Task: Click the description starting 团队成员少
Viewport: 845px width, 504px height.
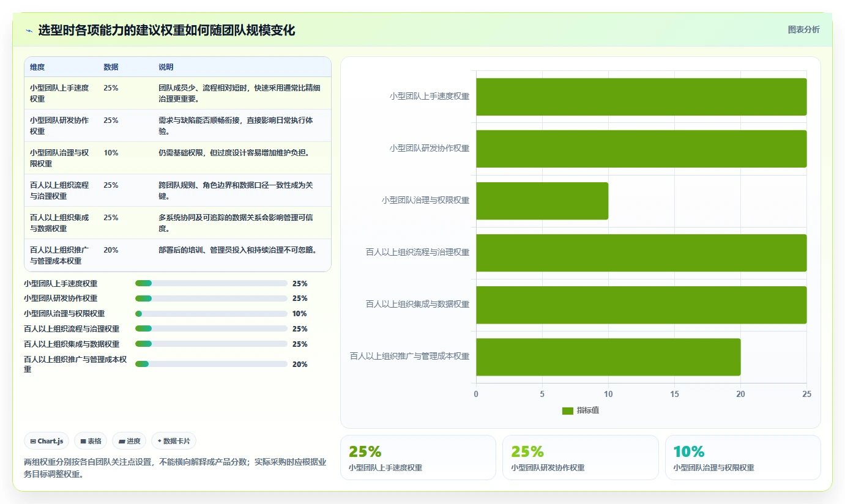Action: click(x=239, y=93)
